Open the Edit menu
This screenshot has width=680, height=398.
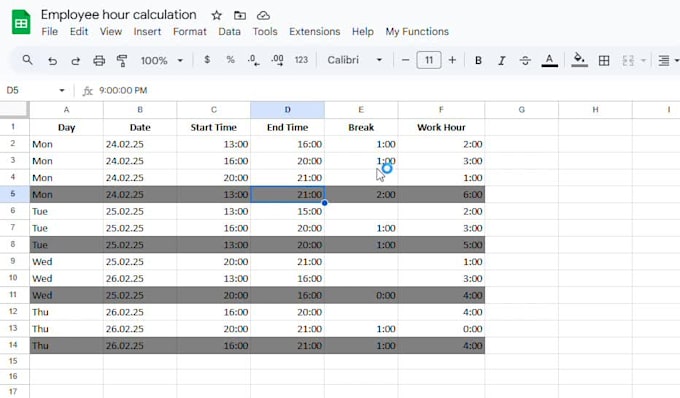pyautogui.click(x=79, y=32)
